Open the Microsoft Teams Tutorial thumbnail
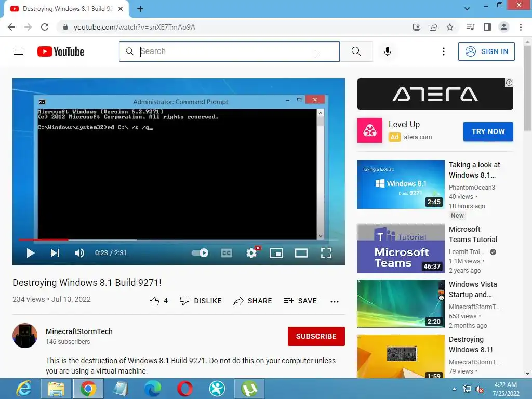 click(x=401, y=249)
